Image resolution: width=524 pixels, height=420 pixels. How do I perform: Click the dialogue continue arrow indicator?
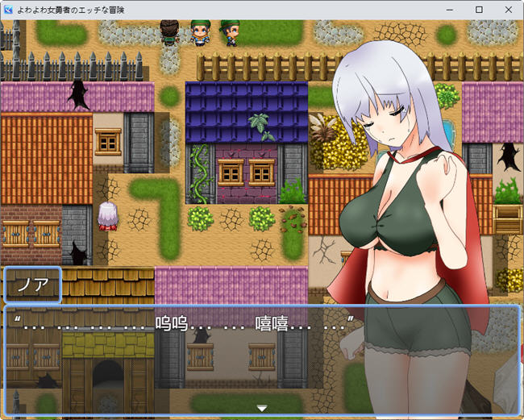pos(261,409)
